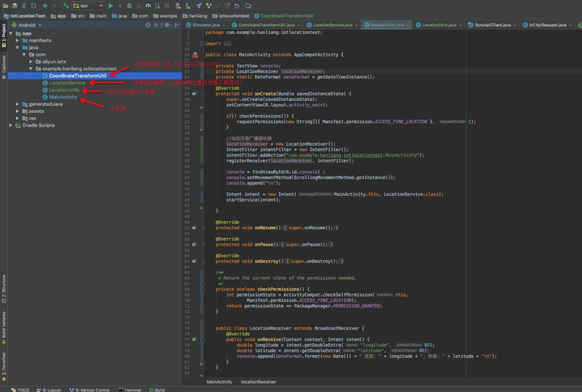
Task: Open the Captures side panel
Action: tap(4, 66)
